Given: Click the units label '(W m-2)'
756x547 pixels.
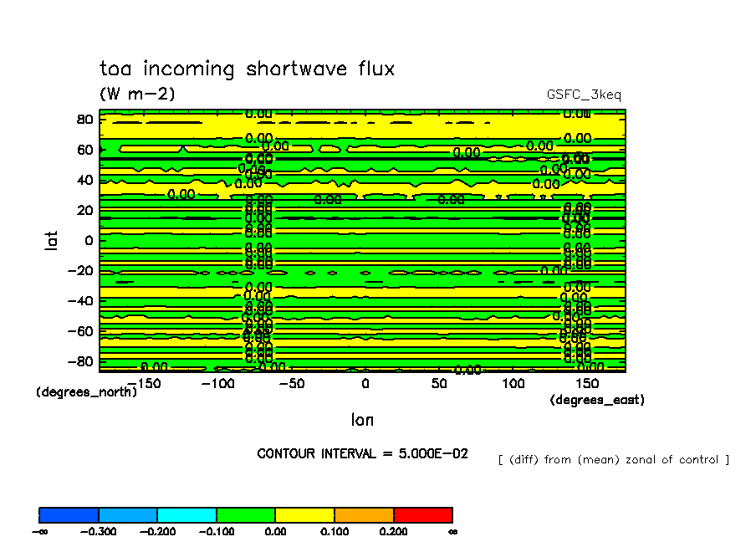Looking at the screenshot, I should click(137, 94).
